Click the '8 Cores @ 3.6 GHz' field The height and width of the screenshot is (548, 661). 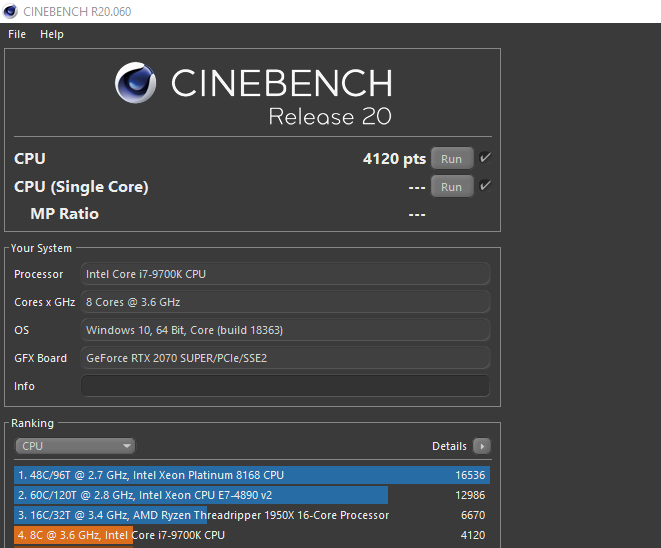click(x=285, y=302)
